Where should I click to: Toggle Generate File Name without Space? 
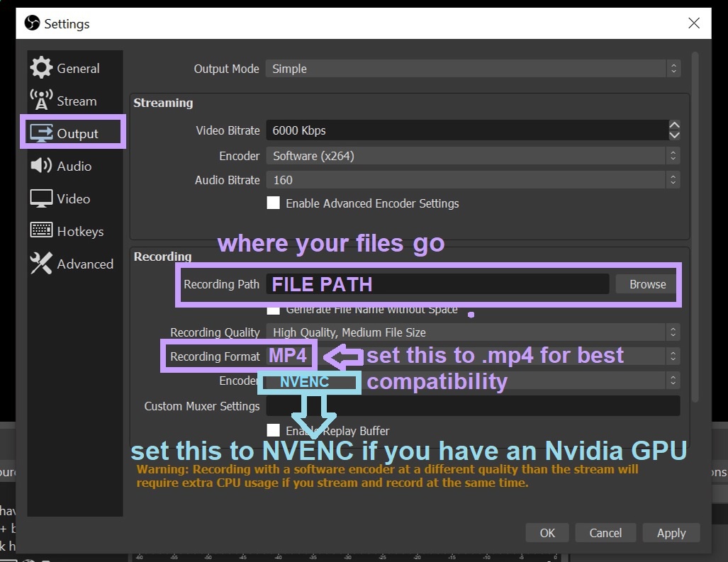(273, 310)
